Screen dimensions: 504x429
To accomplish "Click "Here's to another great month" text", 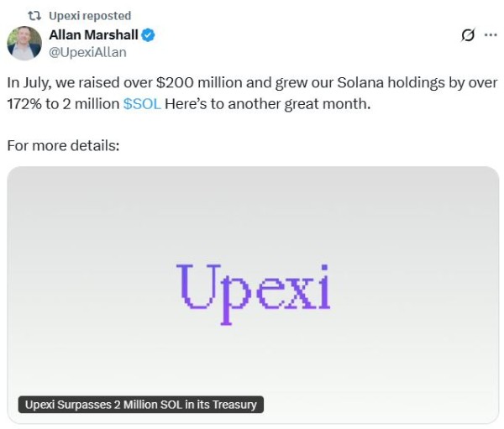I will point(265,103).
